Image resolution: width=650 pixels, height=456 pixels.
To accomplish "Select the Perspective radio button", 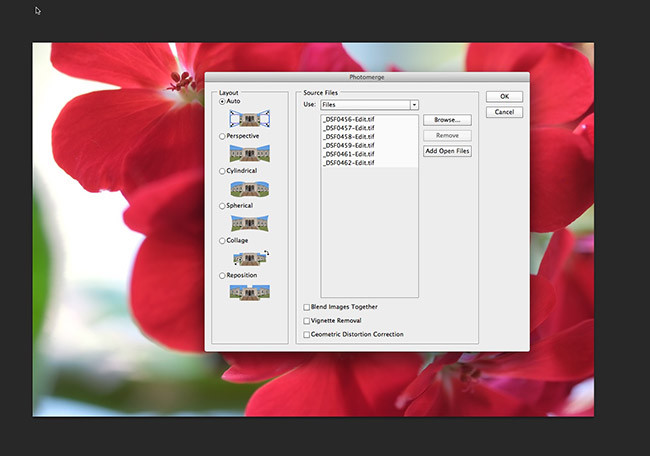I will 222,136.
